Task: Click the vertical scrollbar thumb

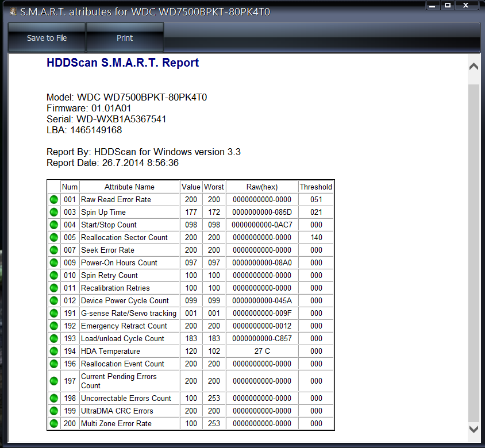Action: pyautogui.click(x=474, y=253)
